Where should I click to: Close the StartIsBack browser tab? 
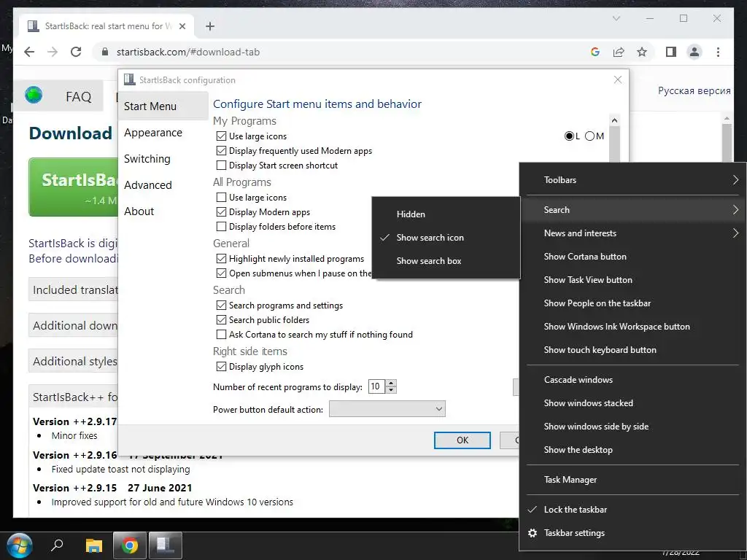pos(182,26)
